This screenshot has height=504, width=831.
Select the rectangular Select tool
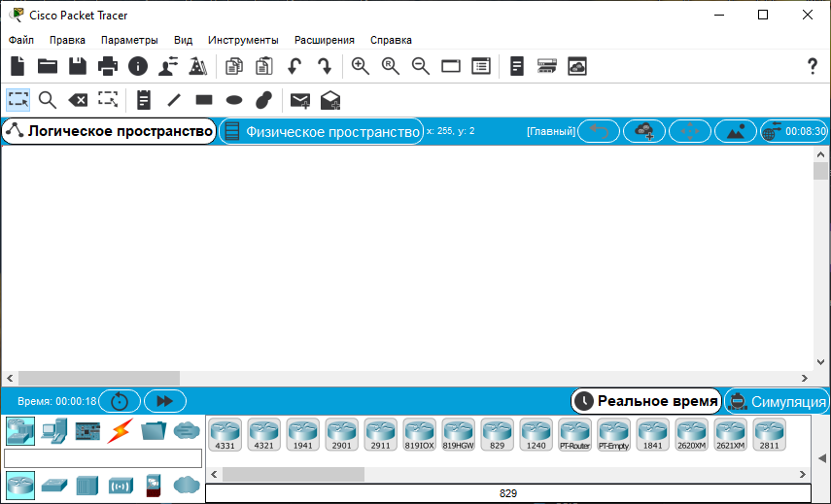coord(18,99)
